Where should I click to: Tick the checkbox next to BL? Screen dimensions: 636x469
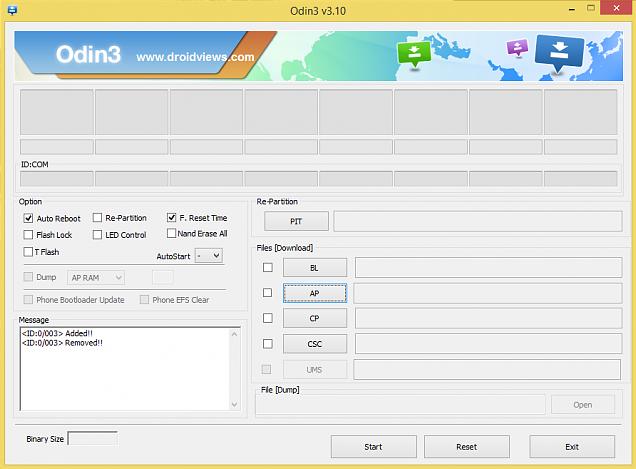(x=268, y=267)
